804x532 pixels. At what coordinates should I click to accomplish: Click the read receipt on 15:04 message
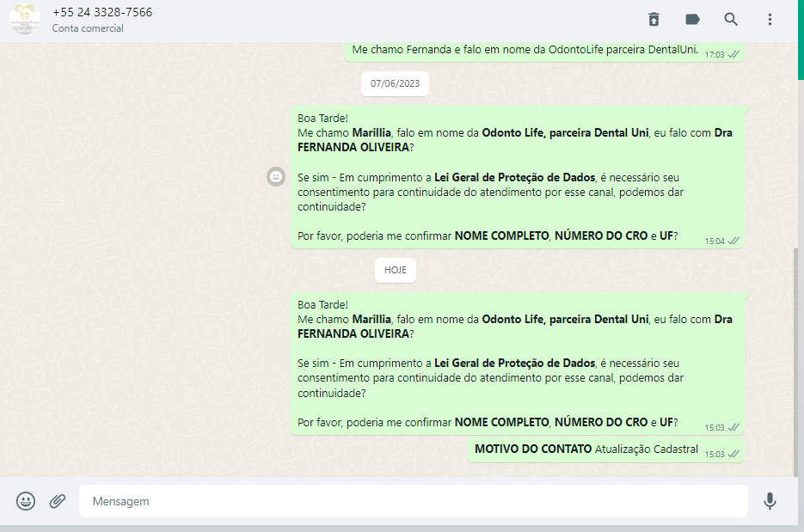pyautogui.click(x=733, y=242)
